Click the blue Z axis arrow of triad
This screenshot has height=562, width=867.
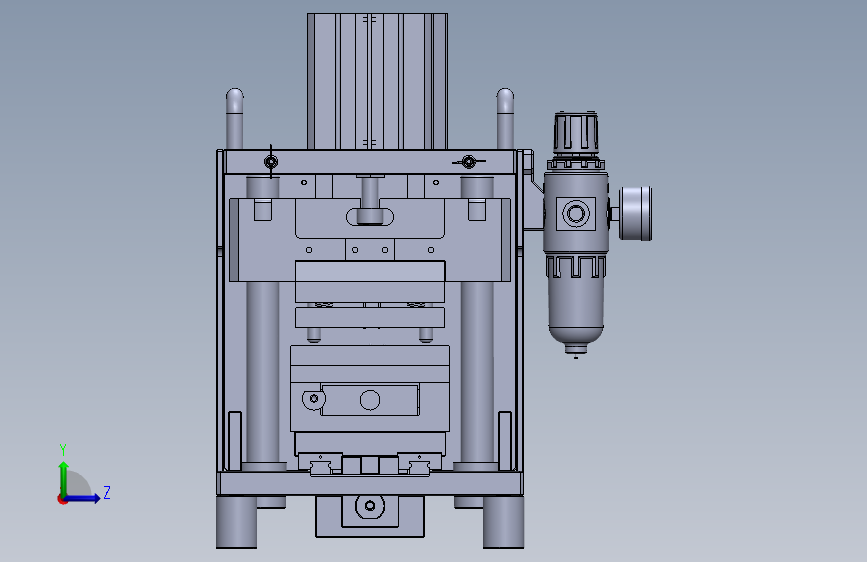point(83,498)
